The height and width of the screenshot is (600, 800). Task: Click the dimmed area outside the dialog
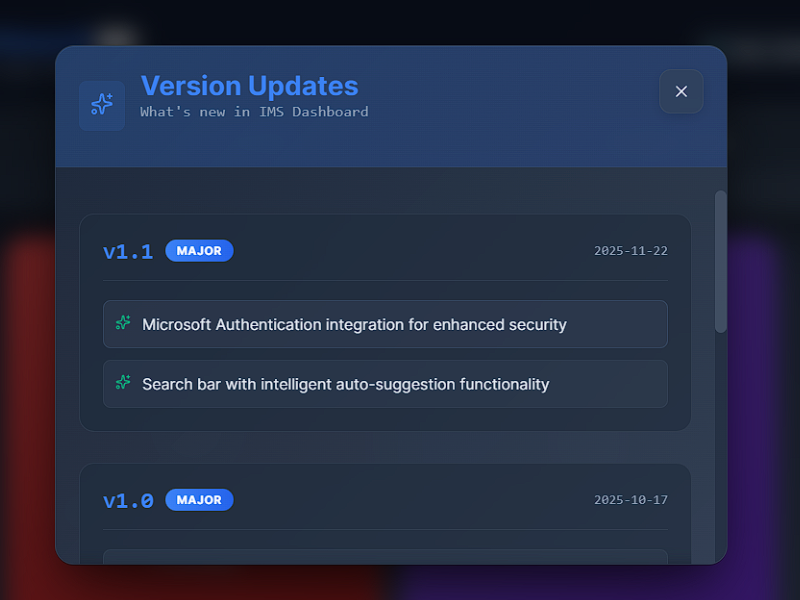(25, 300)
